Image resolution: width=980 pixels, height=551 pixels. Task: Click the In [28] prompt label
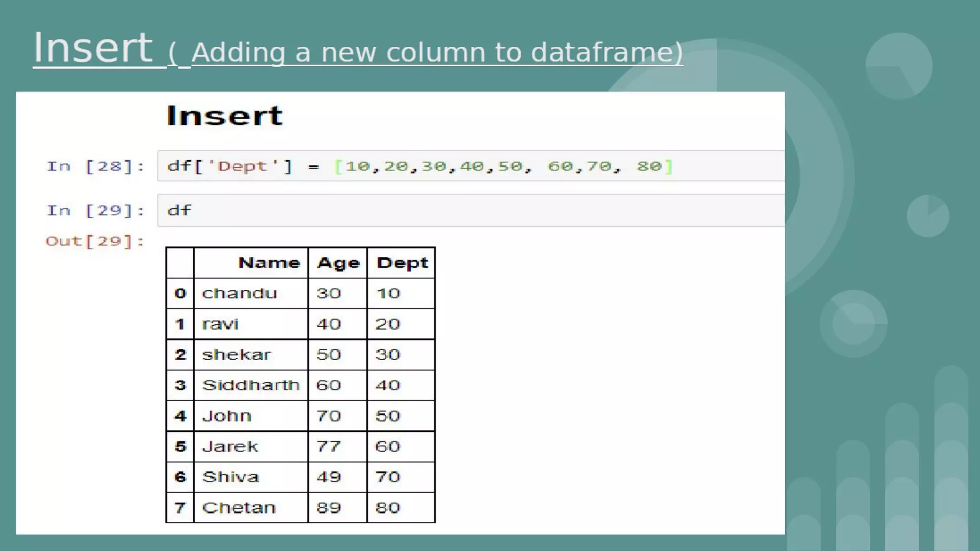95,166
